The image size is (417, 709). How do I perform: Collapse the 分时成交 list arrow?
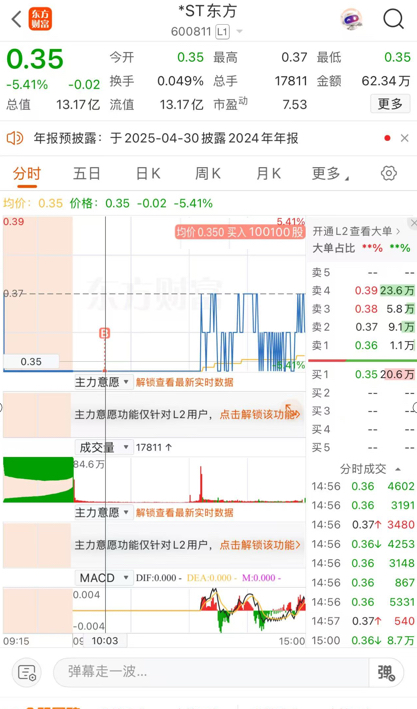click(398, 469)
